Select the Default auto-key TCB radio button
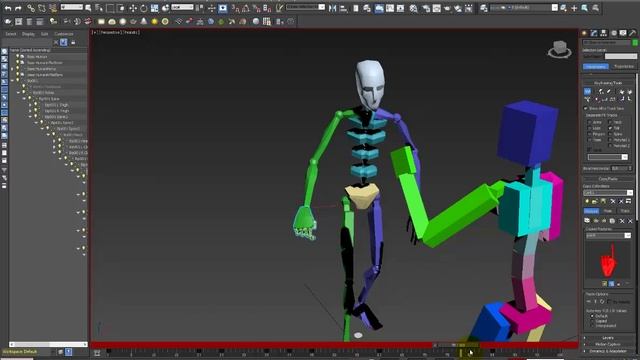The image size is (640, 360). 592,316
